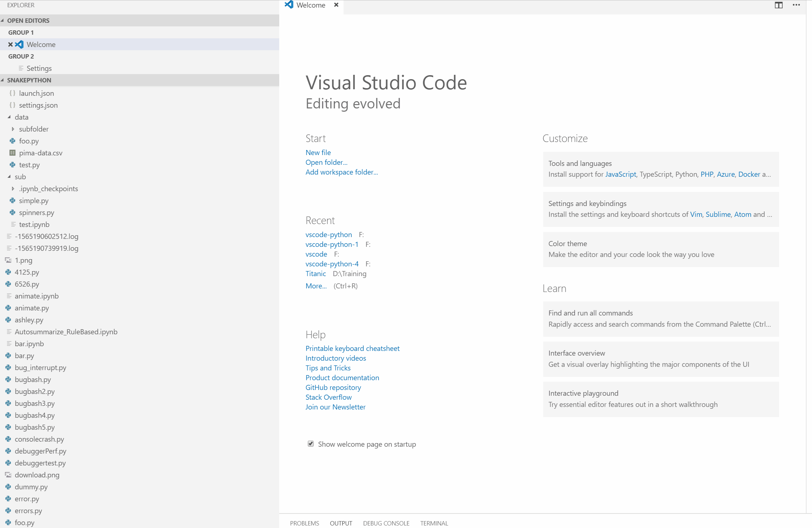This screenshot has width=812, height=528.
Task: Collapse the SNAKEPYTHON folder section
Action: point(3,80)
